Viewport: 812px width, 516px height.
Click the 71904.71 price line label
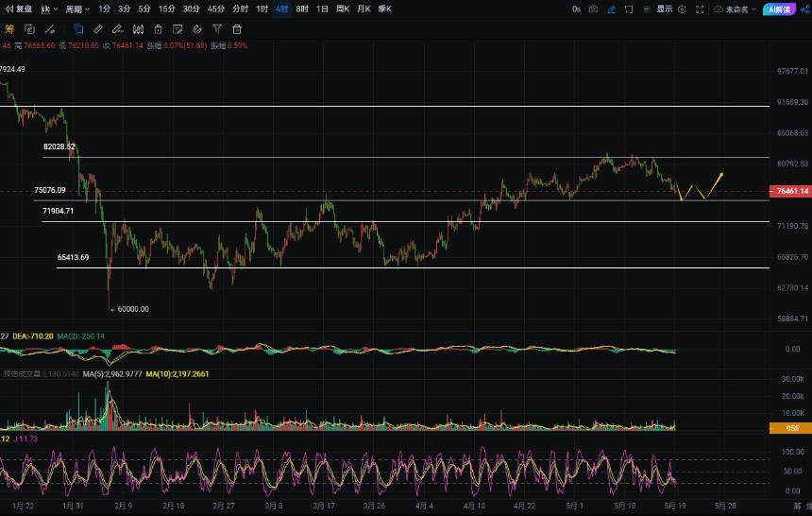[58, 211]
